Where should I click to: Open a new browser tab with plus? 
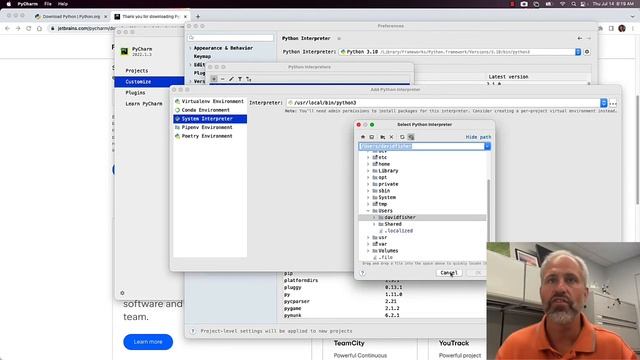tap(198, 16)
